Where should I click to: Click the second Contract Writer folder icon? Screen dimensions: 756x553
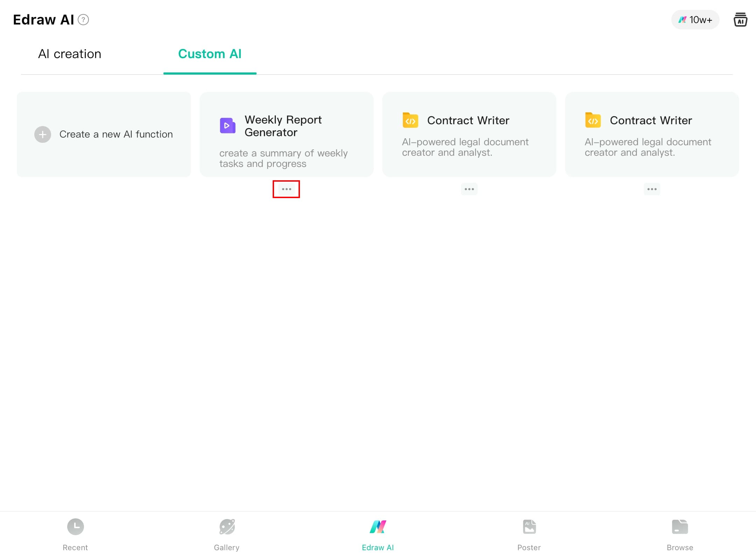[593, 120]
